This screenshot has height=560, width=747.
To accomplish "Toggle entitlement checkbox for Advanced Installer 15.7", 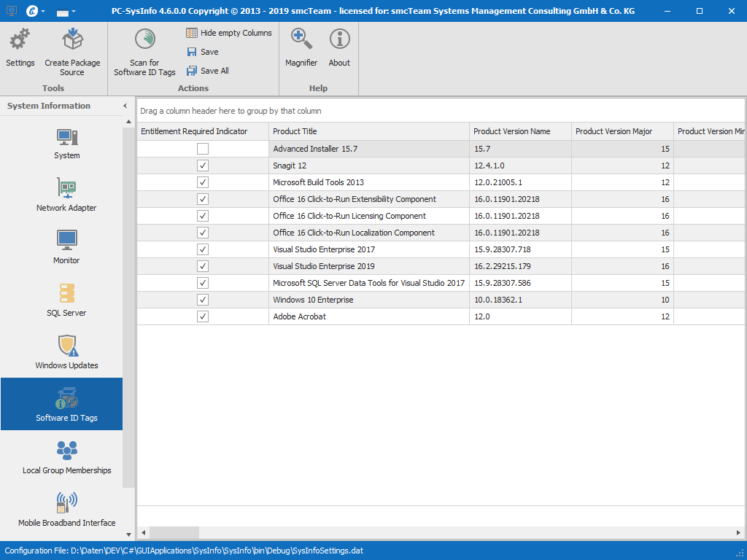I will [203, 149].
